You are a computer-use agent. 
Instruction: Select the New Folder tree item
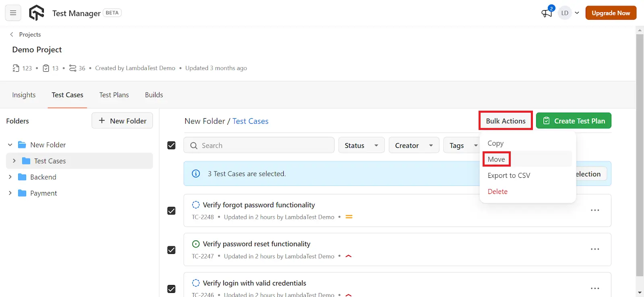48,145
